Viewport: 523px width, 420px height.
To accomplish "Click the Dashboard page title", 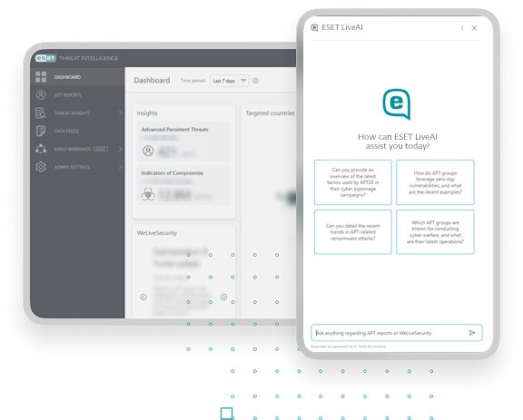I will (x=152, y=81).
